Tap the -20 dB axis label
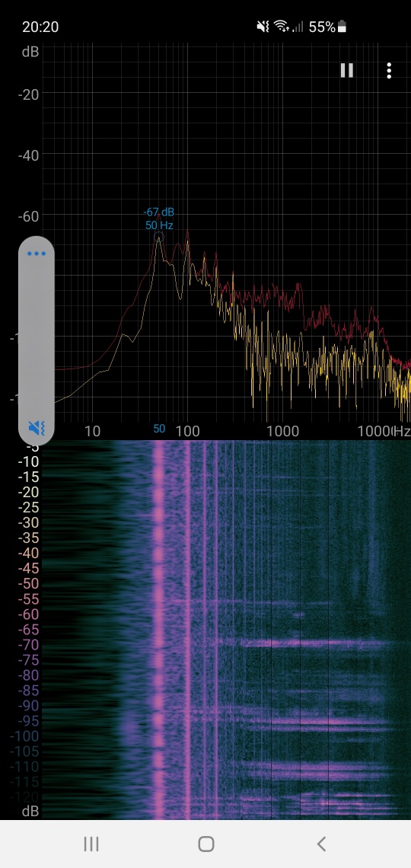411x868 pixels. [28, 94]
